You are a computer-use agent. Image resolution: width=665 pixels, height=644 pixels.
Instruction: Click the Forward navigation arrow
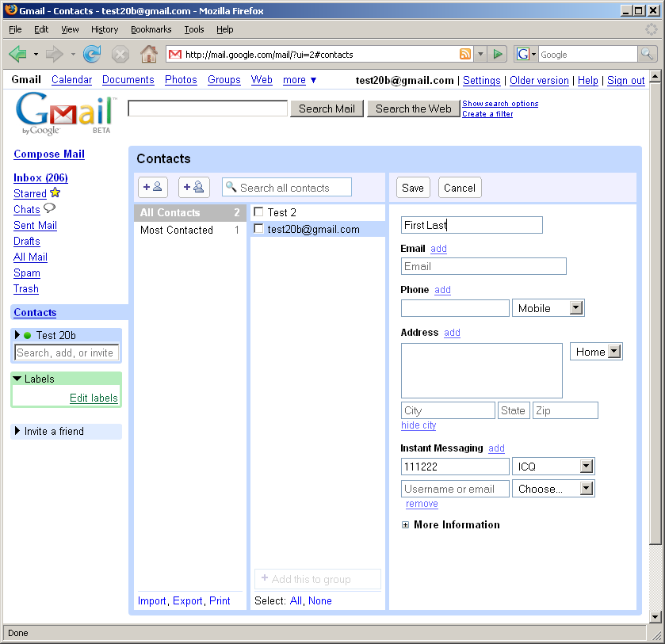(54, 55)
